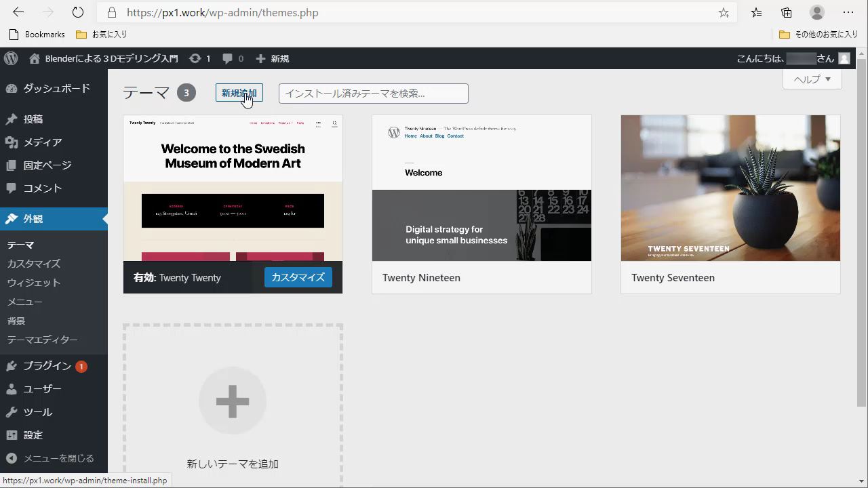Select the Twenty Seventeen theme thumbnail
Viewport: 868px width, 488px height.
[730, 188]
